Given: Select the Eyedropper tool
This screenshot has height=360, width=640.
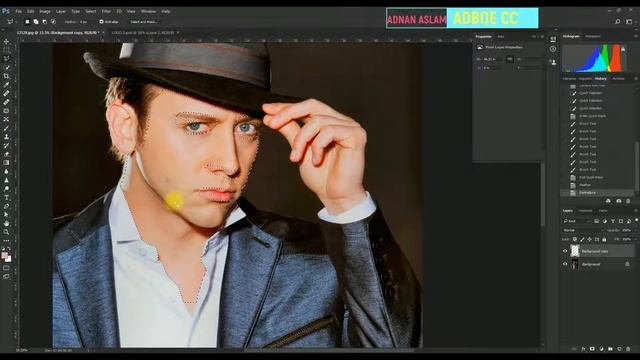Looking at the screenshot, I should (x=6, y=85).
